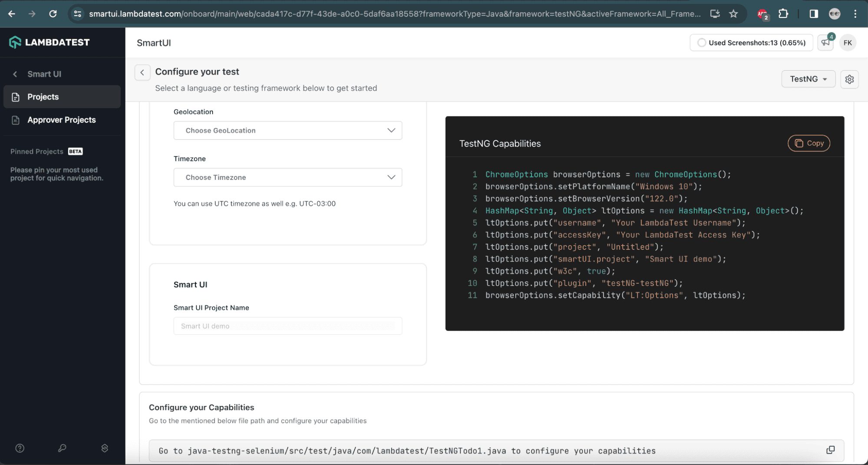Reload the page with the refresh icon
The height and width of the screenshot is (465, 868).
(x=53, y=14)
